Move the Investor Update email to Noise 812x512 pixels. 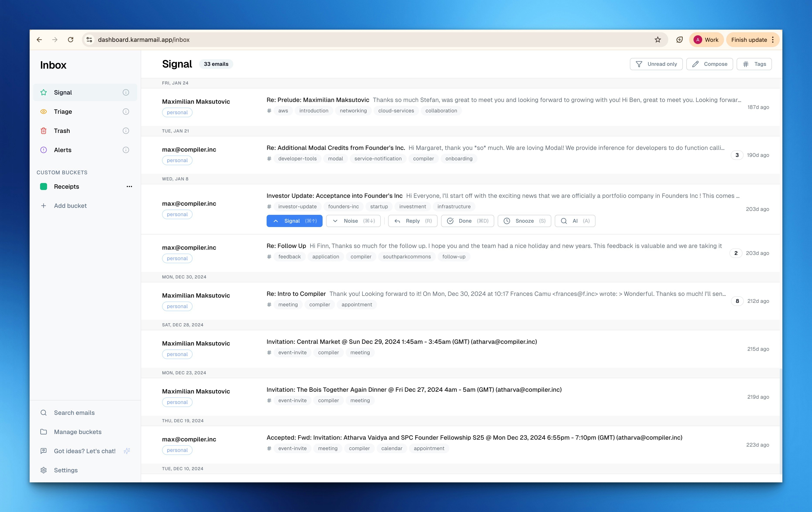coord(353,221)
